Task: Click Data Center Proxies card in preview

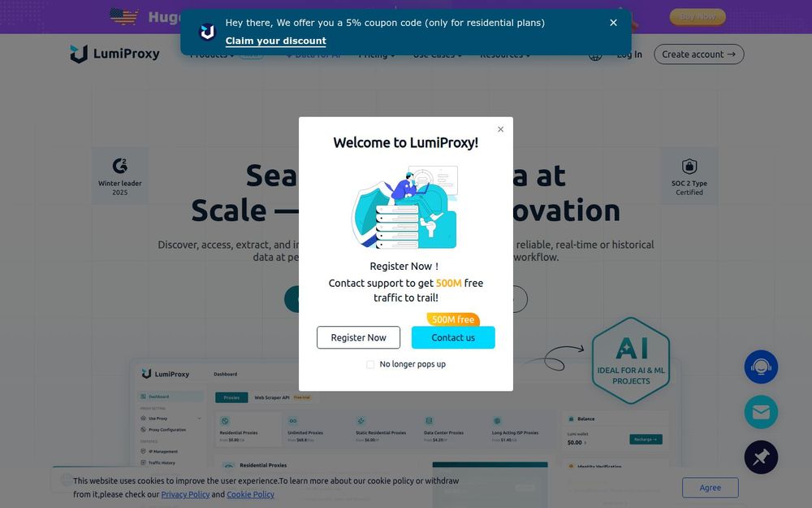Action: [451, 430]
